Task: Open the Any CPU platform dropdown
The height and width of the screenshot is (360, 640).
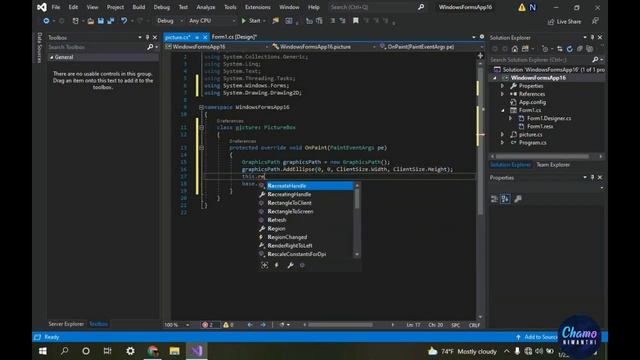Action: point(212,21)
